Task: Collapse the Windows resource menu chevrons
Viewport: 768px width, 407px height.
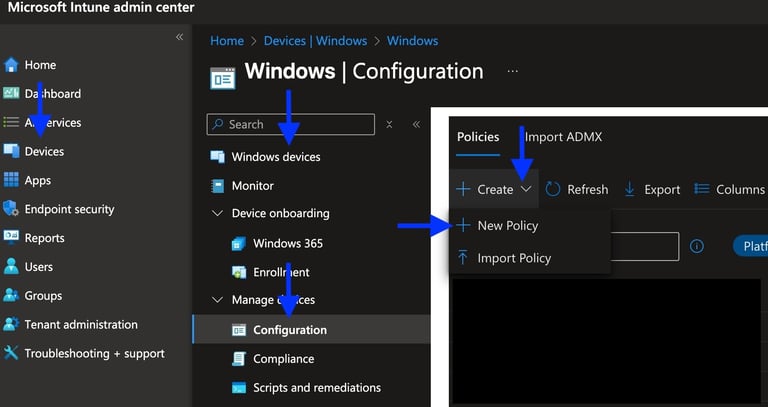Action: tap(416, 124)
